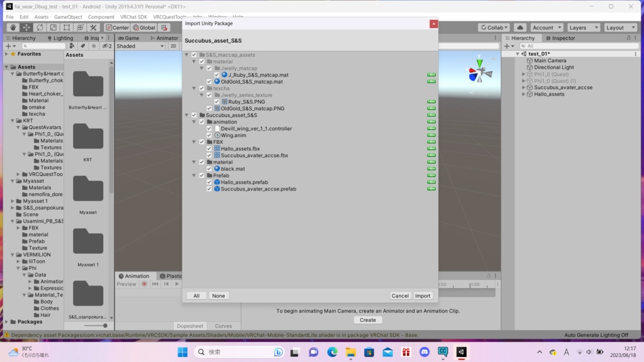This screenshot has width=644, height=362.
Task: Uncheck the Devill_wing_ver_1_1.controller import checkbox
Action: tap(208, 128)
